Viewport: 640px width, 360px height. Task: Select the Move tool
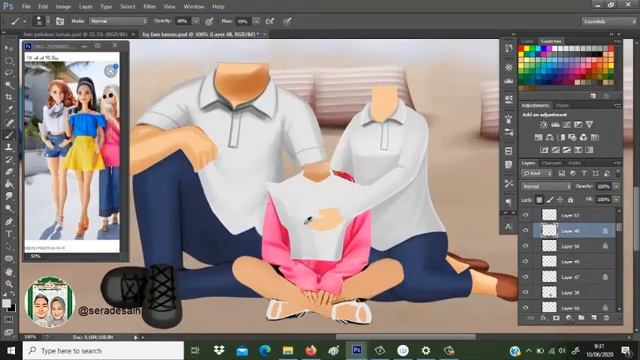click(x=9, y=48)
